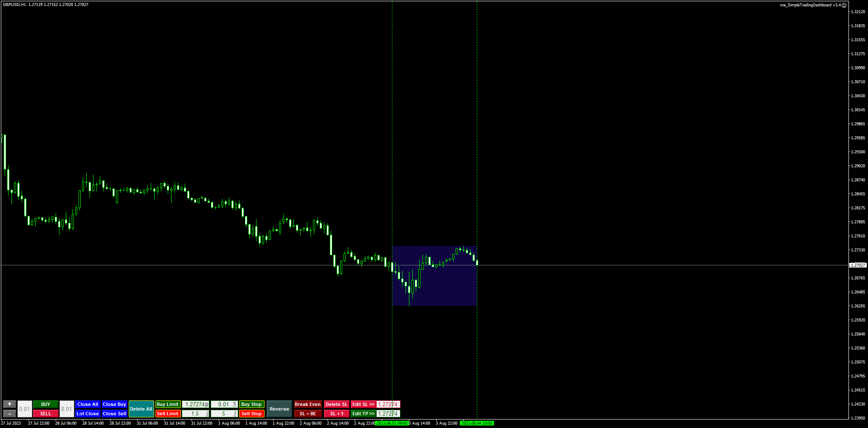The width and height of the screenshot is (868, 428).
Task: Click the plus lot-size increase button
Action: (x=9, y=404)
